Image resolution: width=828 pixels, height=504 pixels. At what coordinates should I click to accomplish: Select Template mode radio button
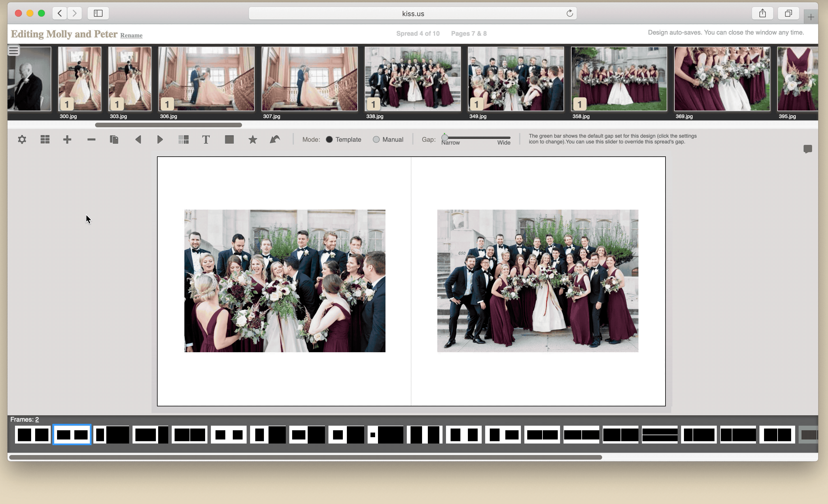(329, 139)
